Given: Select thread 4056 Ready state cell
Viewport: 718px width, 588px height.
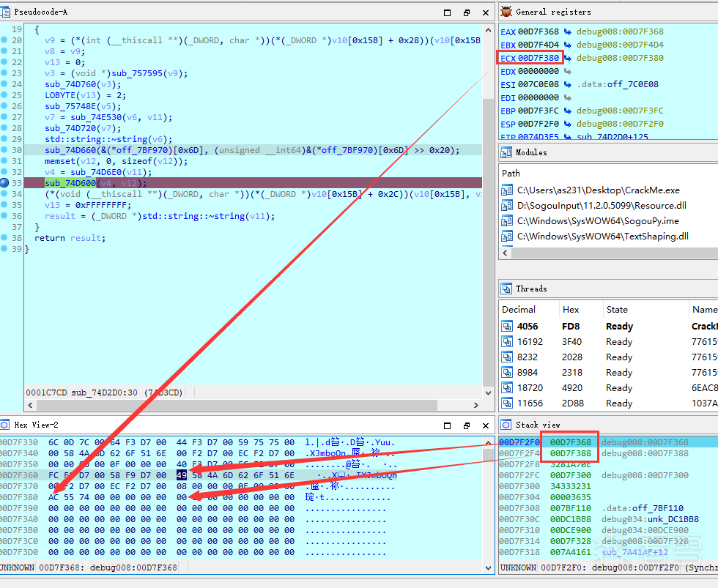Looking at the screenshot, I should (619, 327).
